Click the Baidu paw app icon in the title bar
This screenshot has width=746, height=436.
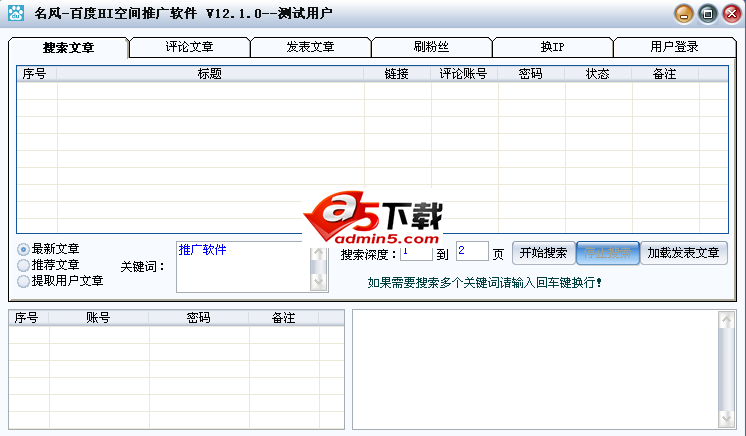coord(16,13)
